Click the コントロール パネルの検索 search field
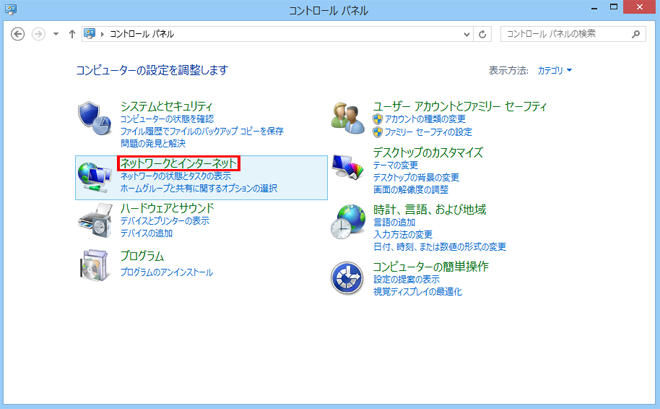The width and height of the screenshot is (660, 409). [565, 34]
